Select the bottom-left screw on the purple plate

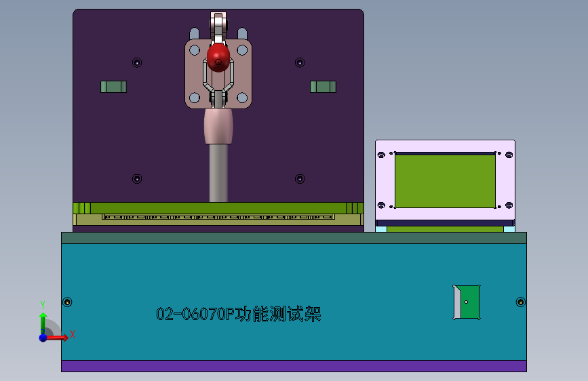click(137, 179)
